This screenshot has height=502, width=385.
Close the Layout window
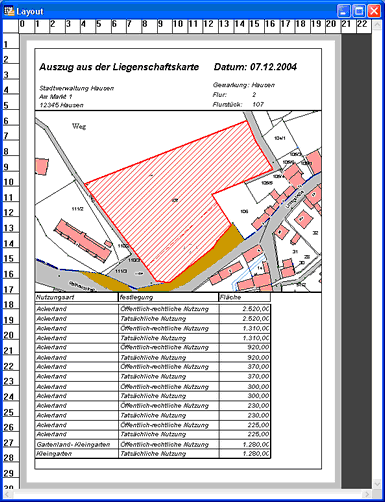point(374,11)
